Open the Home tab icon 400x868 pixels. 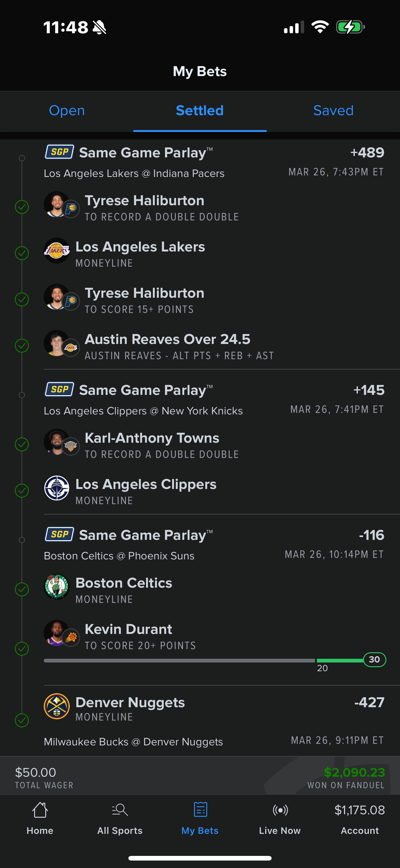click(40, 810)
